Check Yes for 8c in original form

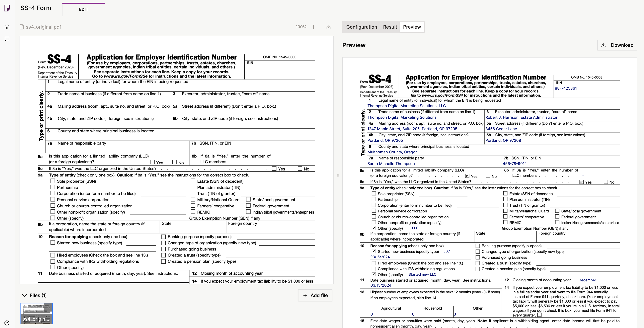point(274,169)
